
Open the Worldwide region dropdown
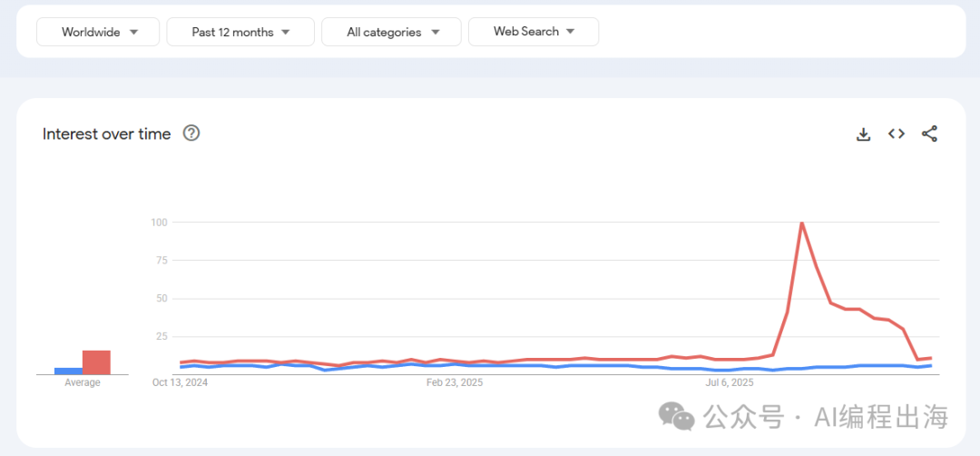click(98, 32)
